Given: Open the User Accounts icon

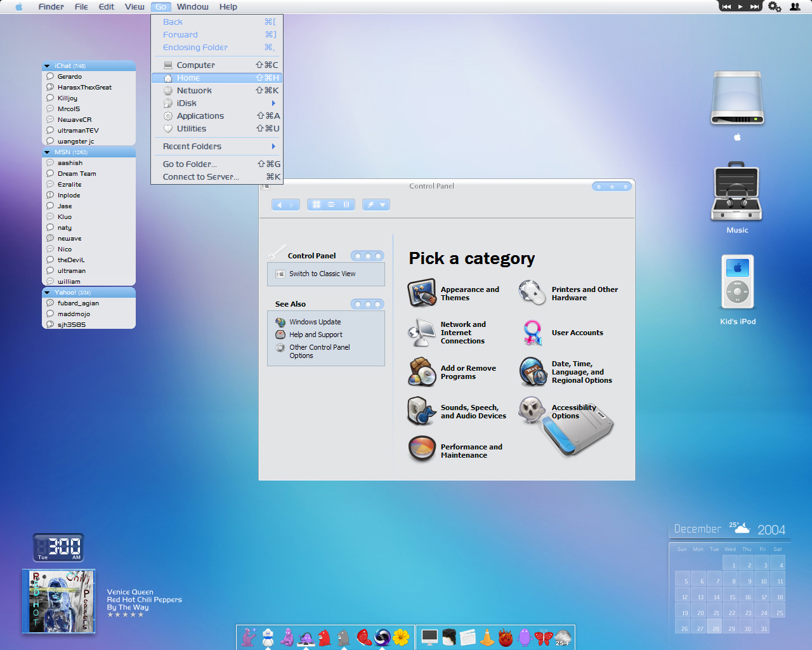Looking at the screenshot, I should tap(532, 332).
